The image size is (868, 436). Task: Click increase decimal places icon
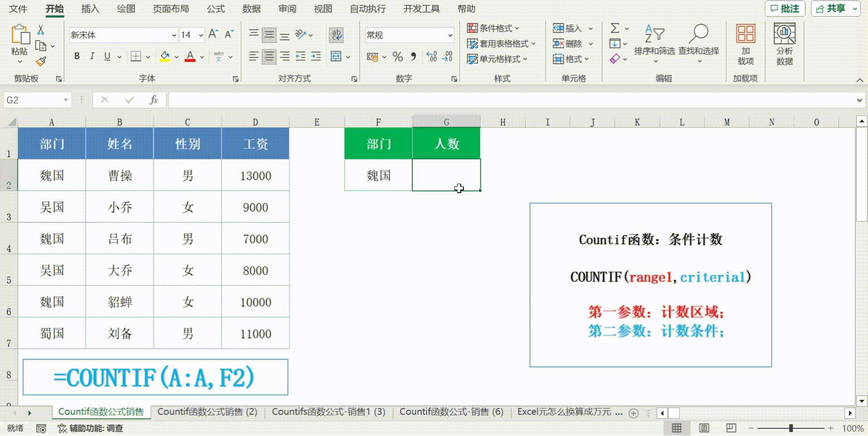coord(432,57)
